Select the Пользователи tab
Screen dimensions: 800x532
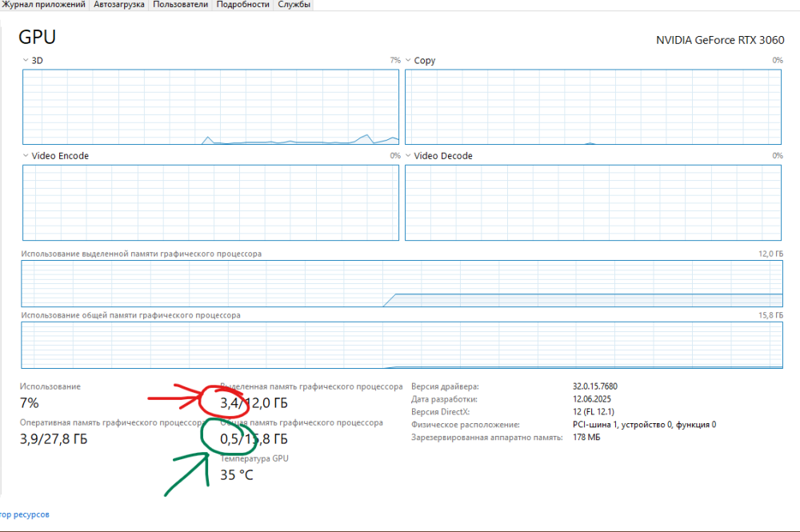[181, 5]
